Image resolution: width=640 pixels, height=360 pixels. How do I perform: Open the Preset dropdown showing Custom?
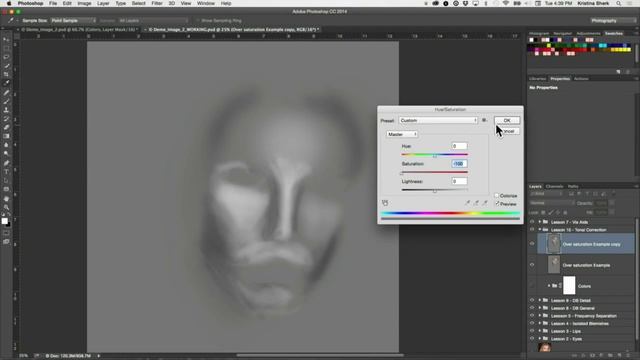438,120
